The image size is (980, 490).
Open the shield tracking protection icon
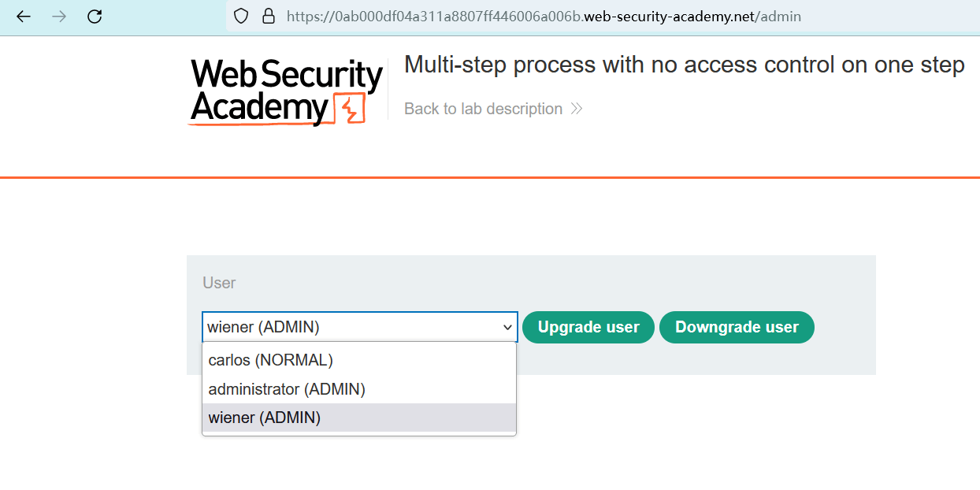click(242, 16)
